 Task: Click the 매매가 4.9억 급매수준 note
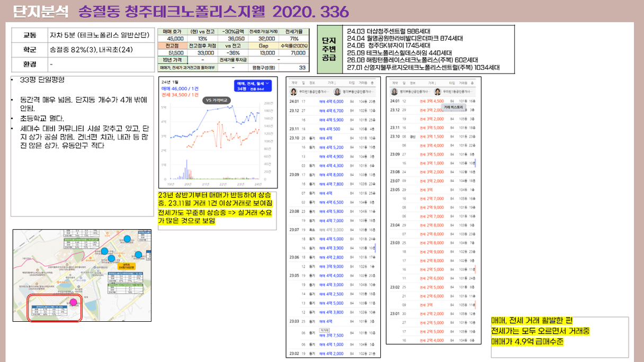click(527, 342)
